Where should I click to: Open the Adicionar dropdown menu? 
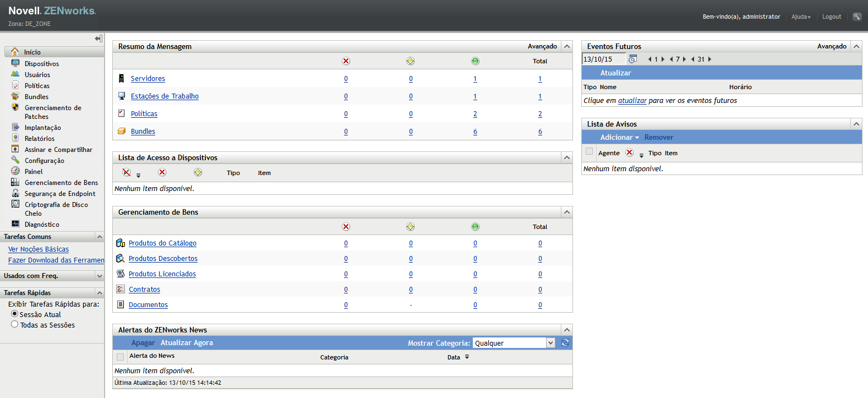coord(620,137)
